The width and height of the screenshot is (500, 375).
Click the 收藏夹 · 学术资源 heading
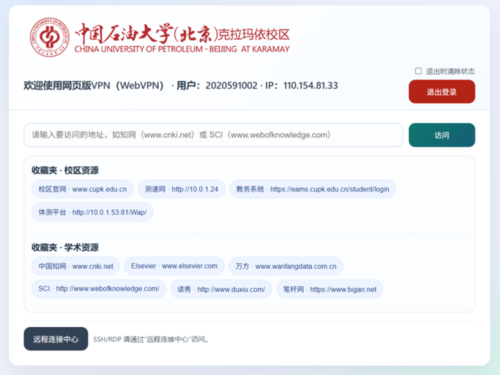(65, 247)
